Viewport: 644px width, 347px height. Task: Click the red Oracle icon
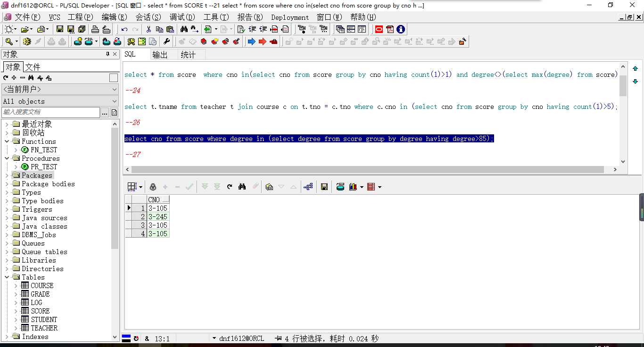pyautogui.click(x=379, y=29)
